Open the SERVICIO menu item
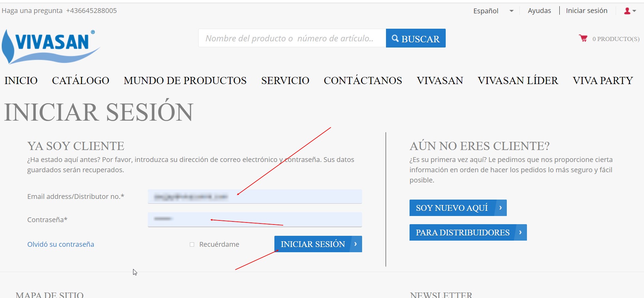The width and height of the screenshot is (644, 298). point(285,80)
